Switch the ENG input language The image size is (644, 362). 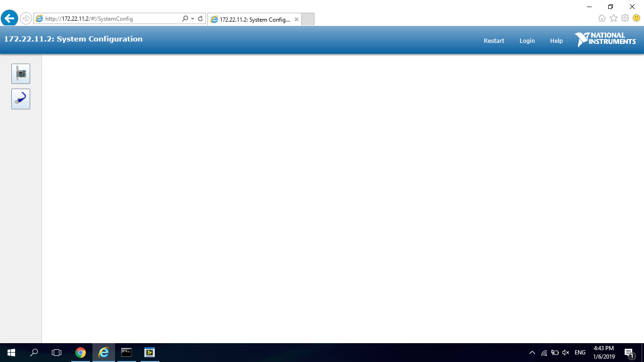click(580, 353)
